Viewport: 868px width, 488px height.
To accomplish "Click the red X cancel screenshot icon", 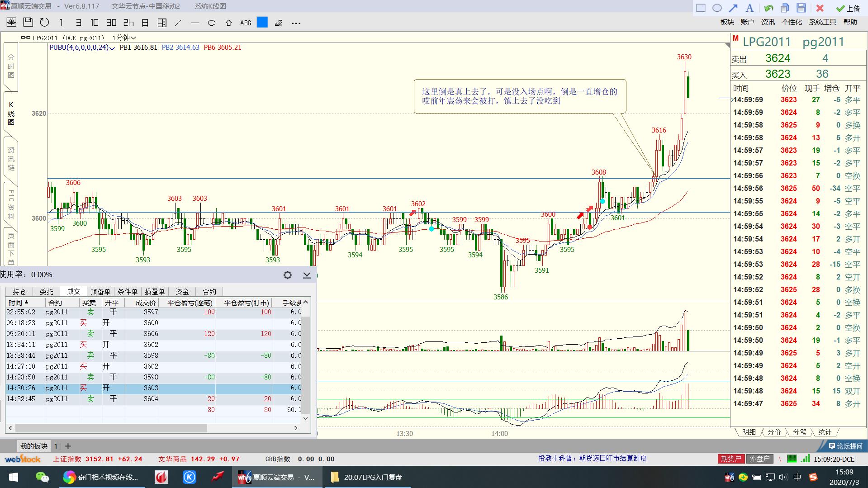I will tap(820, 8).
